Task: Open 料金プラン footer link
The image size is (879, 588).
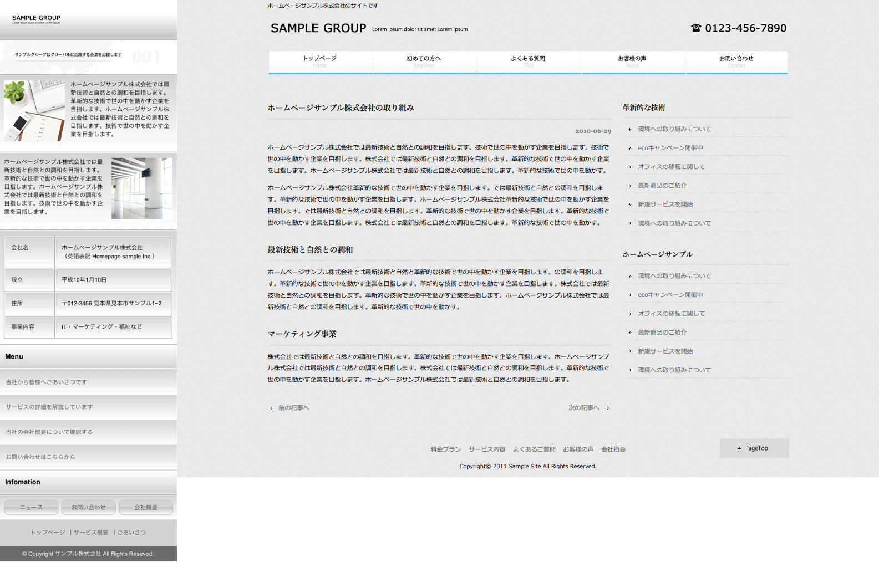Action: coord(445,449)
